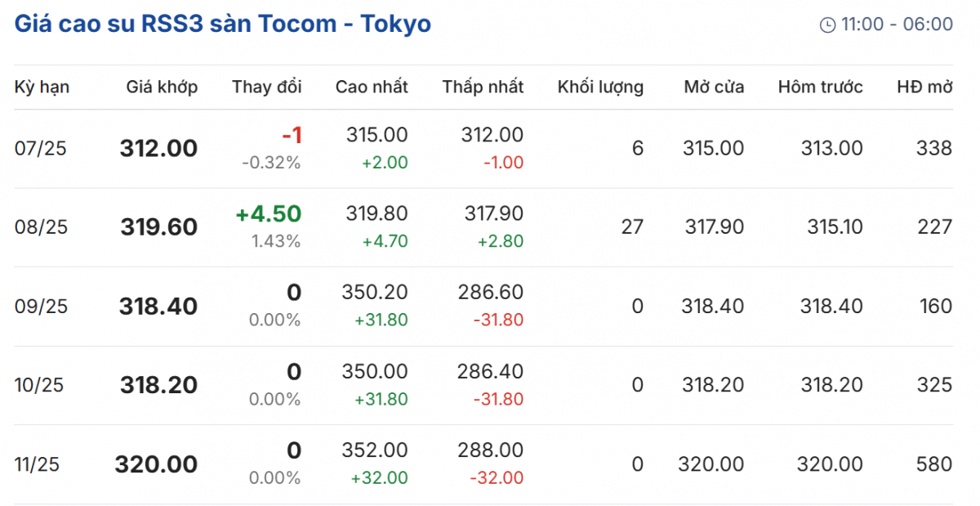Select the Thấp nhất column header
The height and width of the screenshot is (506, 980).
coord(483,87)
